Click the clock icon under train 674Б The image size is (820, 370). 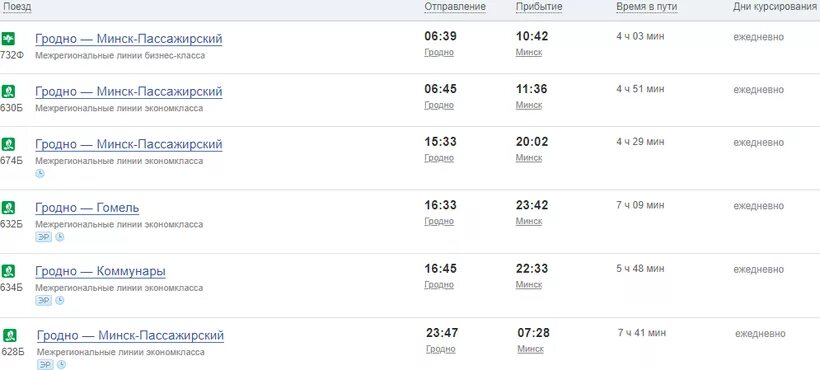click(x=40, y=174)
